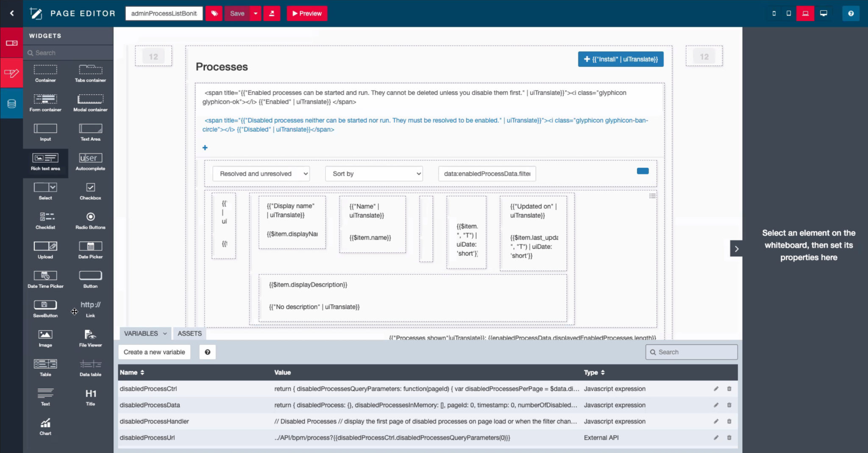Delete disabledProcessCtrl using the trash icon
The image size is (868, 453).
point(729,388)
